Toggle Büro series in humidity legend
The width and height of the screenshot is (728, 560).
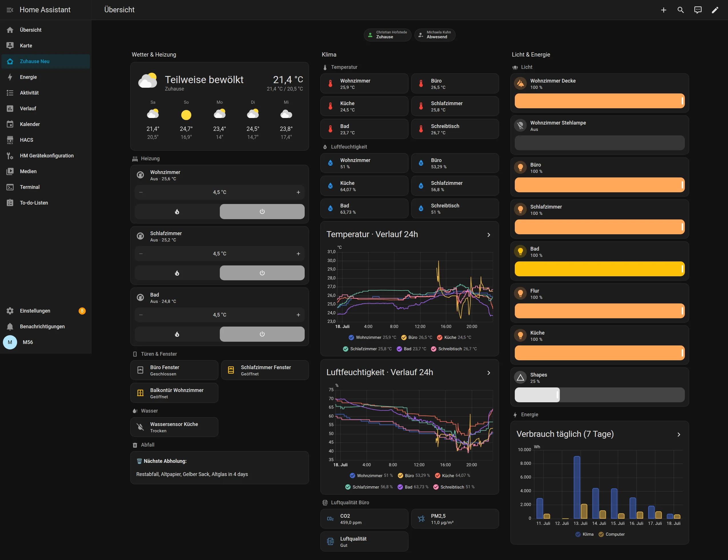[x=414, y=476]
